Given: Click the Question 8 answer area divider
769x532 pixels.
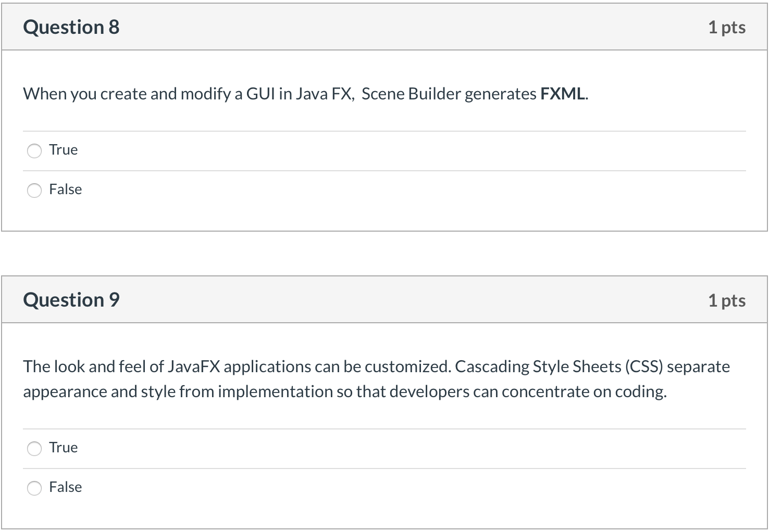Looking at the screenshot, I should 384,131.
